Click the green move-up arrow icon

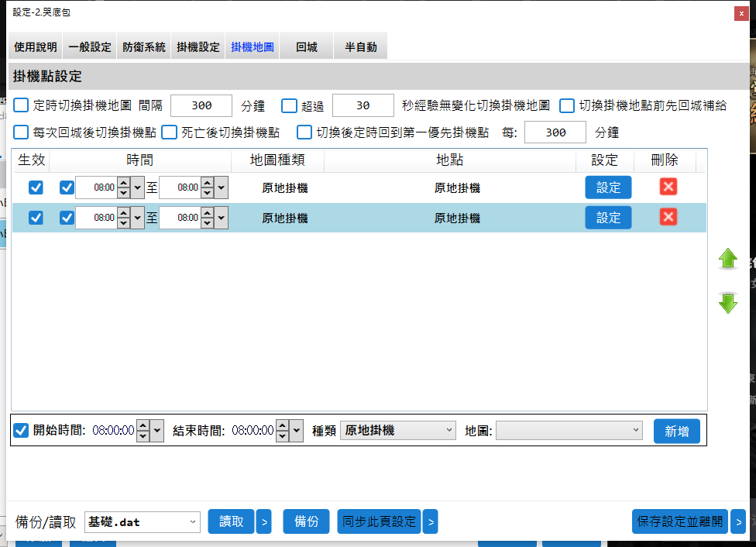728,259
